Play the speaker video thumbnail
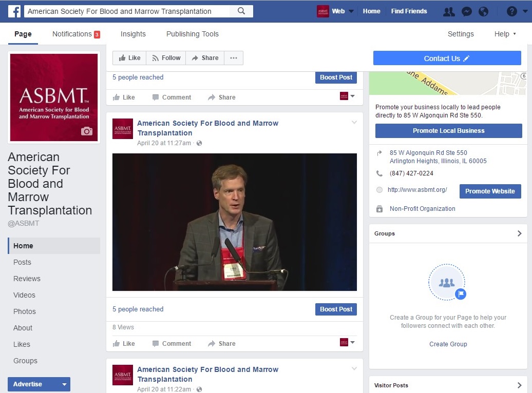 pyautogui.click(x=234, y=222)
